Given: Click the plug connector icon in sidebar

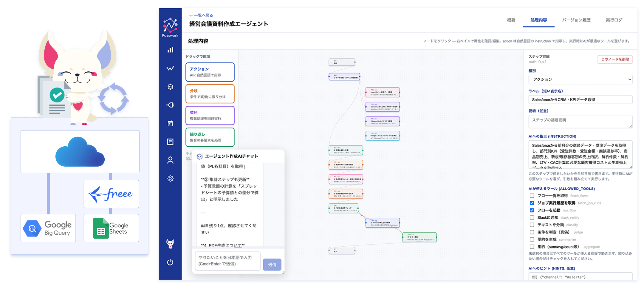Looking at the screenshot, I should click(x=170, y=105).
